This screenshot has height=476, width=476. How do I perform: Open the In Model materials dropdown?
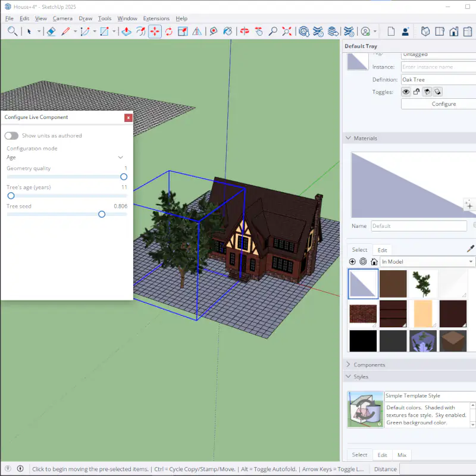[x=427, y=262]
